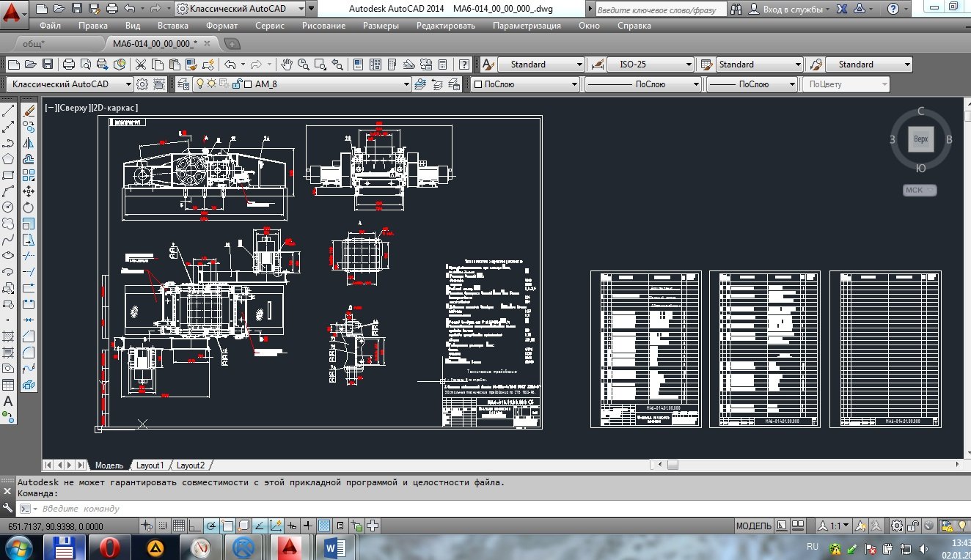The height and width of the screenshot is (560, 971).
Task: Toggle Grid display in status bar
Action: tap(178, 526)
